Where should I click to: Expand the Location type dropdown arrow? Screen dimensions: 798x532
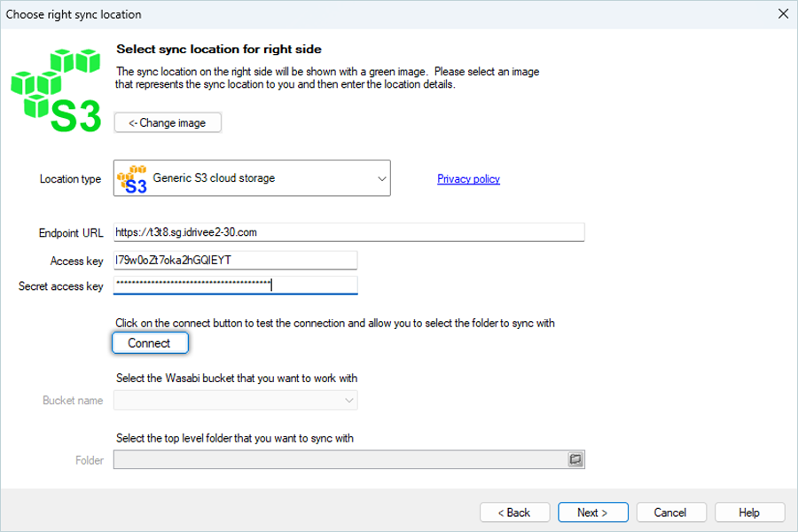point(381,179)
